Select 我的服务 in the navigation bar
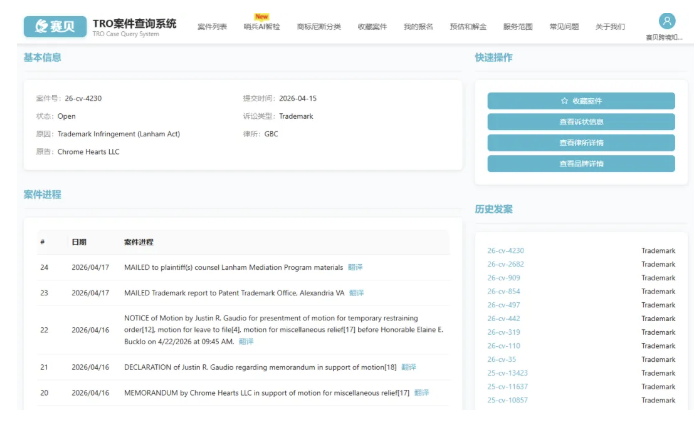Viewport: 700px width, 422px height. [x=418, y=27]
